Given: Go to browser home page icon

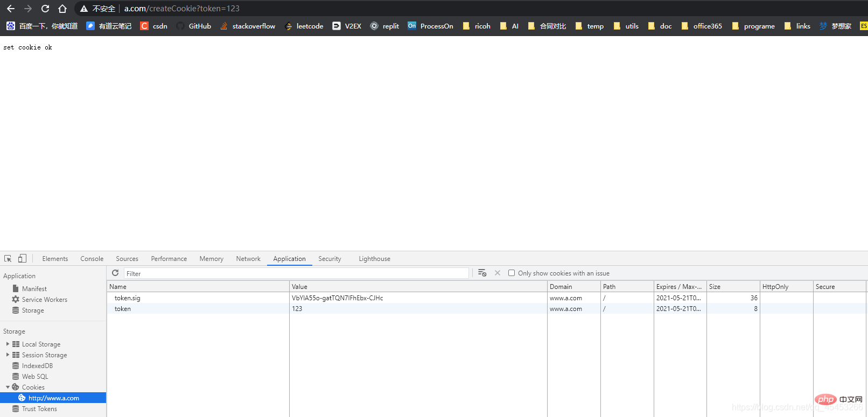Looking at the screenshot, I should click(x=62, y=9).
